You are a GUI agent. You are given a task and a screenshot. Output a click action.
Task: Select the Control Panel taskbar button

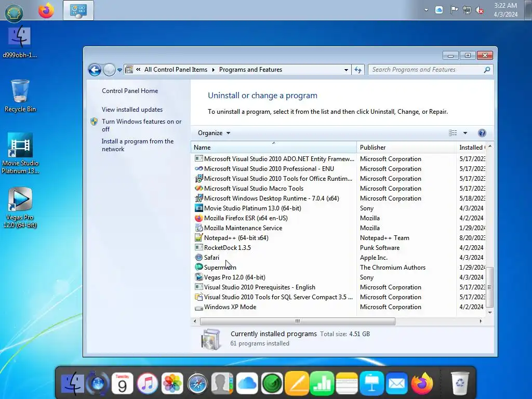coord(78,10)
